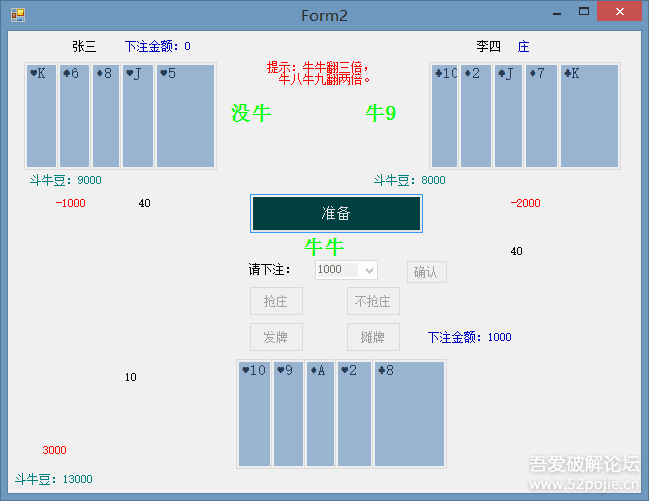Screen dimensions: 649x501
Task: Click the 请下注 label
Action: click(270, 270)
